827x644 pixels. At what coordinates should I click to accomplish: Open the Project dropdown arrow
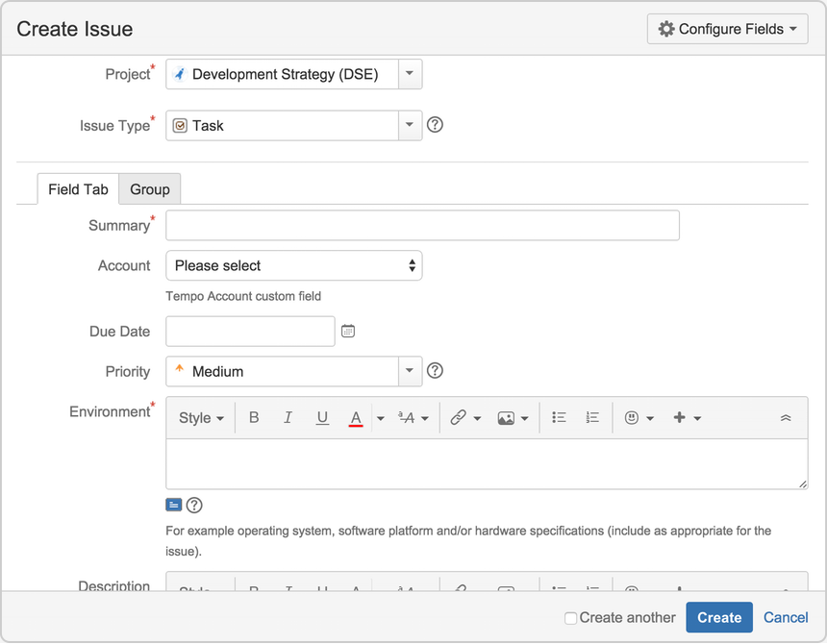tap(410, 74)
